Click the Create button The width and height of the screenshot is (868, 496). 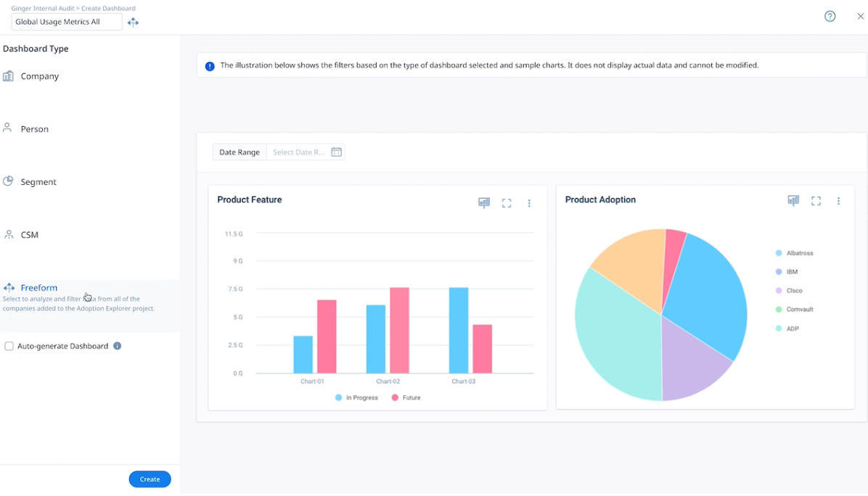(150, 479)
